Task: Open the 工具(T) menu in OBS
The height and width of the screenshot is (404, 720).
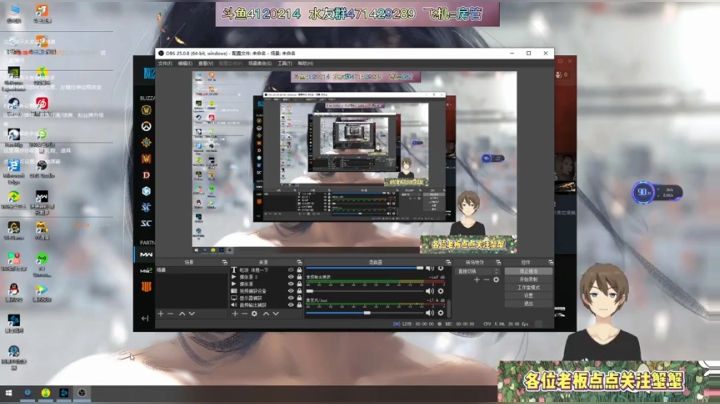Action: [x=285, y=63]
